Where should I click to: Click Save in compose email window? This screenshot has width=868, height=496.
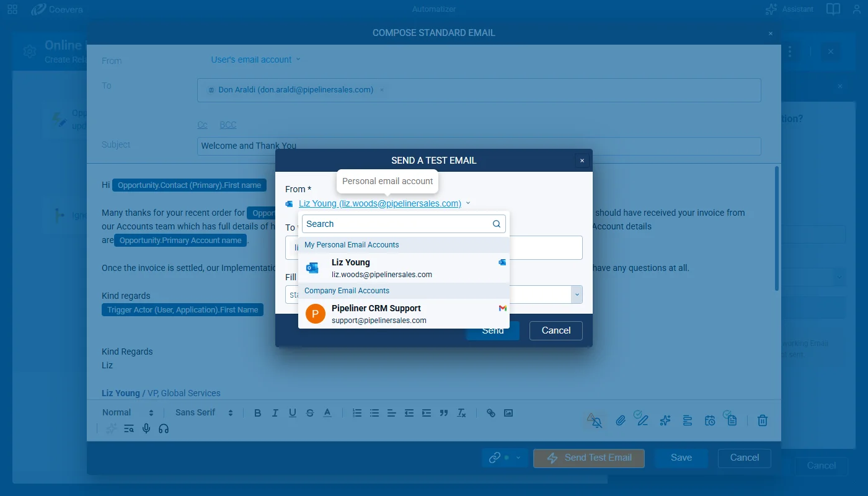point(681,458)
